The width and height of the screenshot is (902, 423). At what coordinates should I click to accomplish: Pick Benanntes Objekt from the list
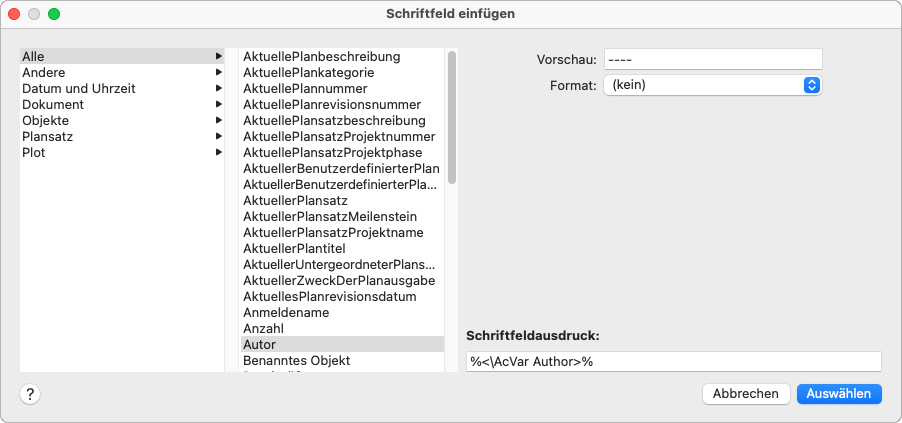click(297, 360)
